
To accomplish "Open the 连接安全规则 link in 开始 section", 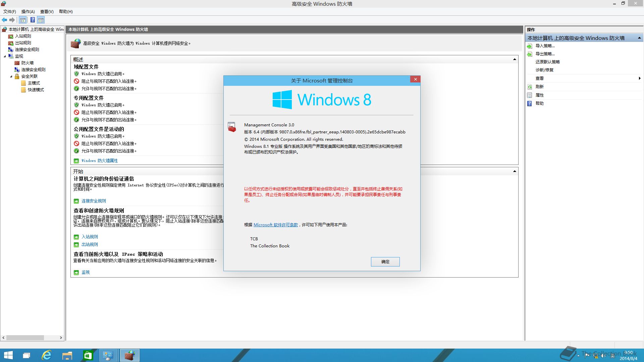I will click(x=94, y=201).
